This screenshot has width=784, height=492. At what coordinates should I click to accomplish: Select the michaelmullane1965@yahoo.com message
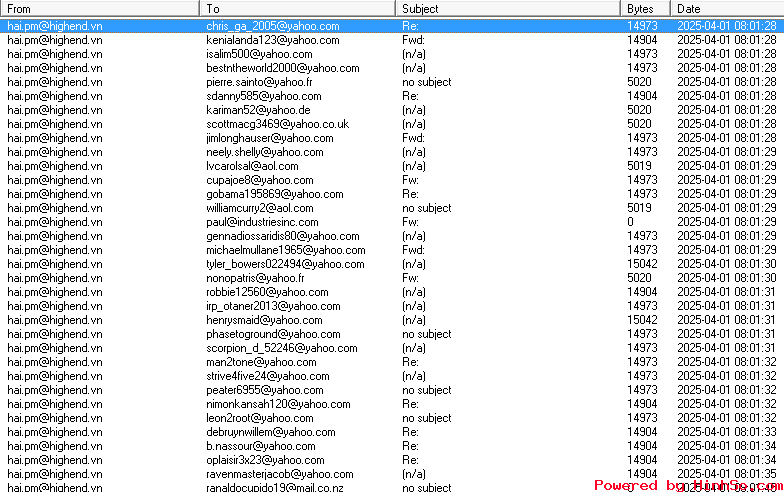[392, 250]
